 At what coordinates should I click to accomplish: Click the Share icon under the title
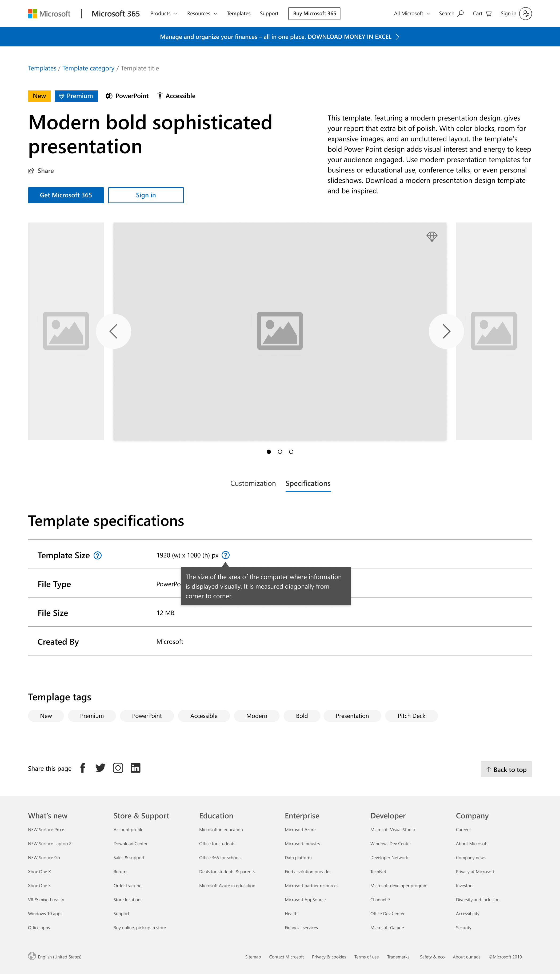coord(31,171)
